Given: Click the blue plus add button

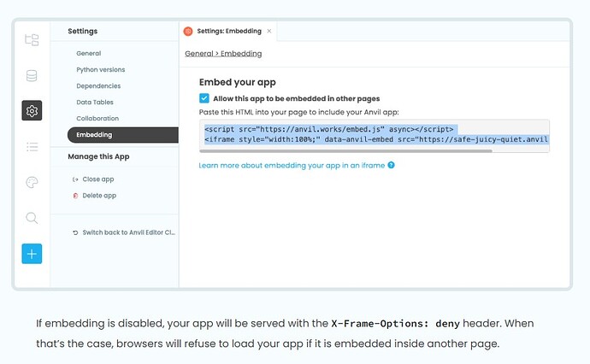Looking at the screenshot, I should click(32, 254).
